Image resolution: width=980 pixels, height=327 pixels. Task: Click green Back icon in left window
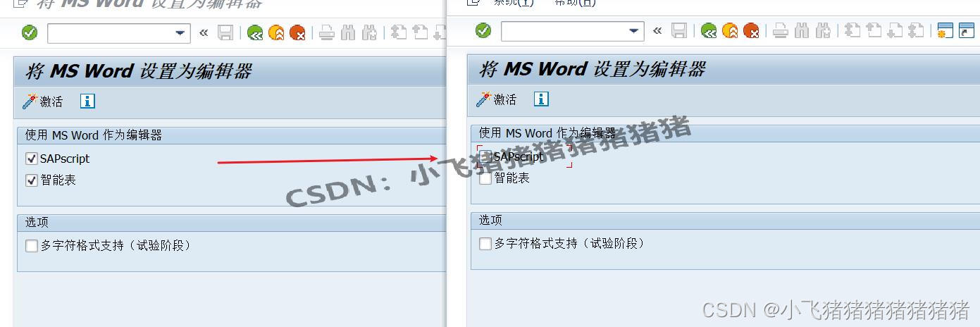pos(255,32)
